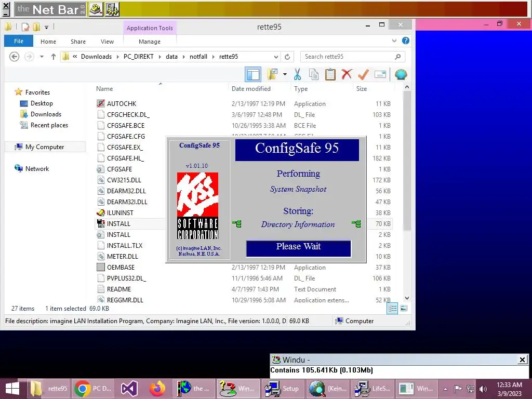Delete with the red X icon
The width and height of the screenshot is (532, 399).
pos(347,74)
